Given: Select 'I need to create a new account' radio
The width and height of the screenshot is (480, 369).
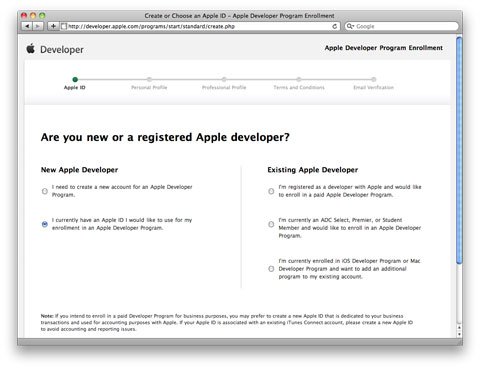Looking at the screenshot, I should click(45, 191).
